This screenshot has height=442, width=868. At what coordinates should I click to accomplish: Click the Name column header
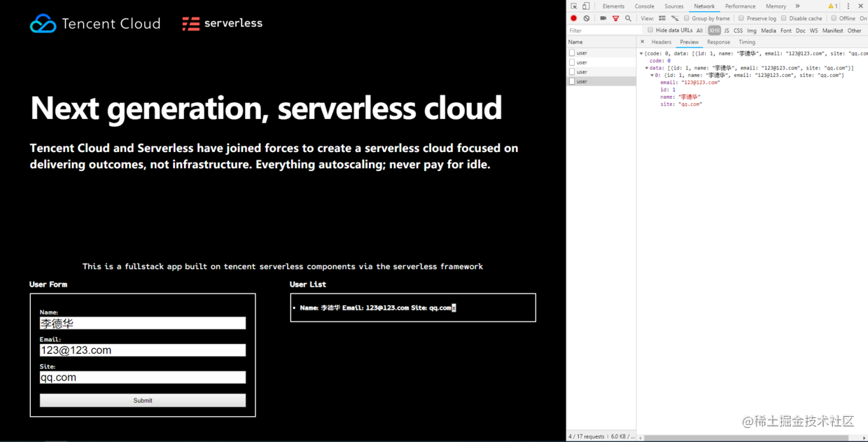click(601, 42)
